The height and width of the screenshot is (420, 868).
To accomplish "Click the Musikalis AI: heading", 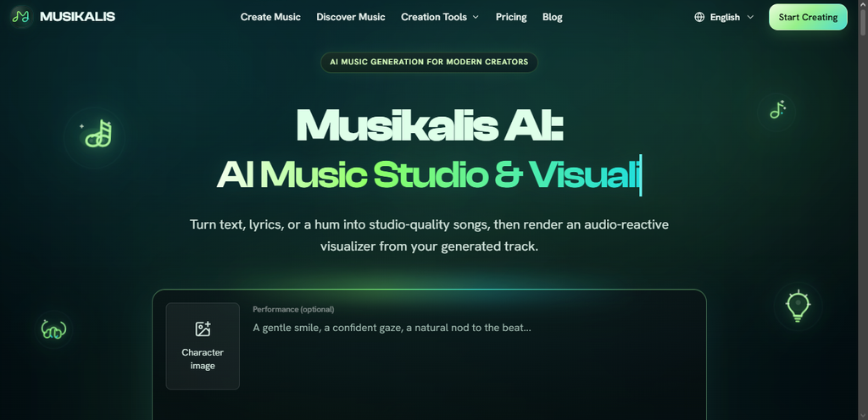I will point(430,124).
